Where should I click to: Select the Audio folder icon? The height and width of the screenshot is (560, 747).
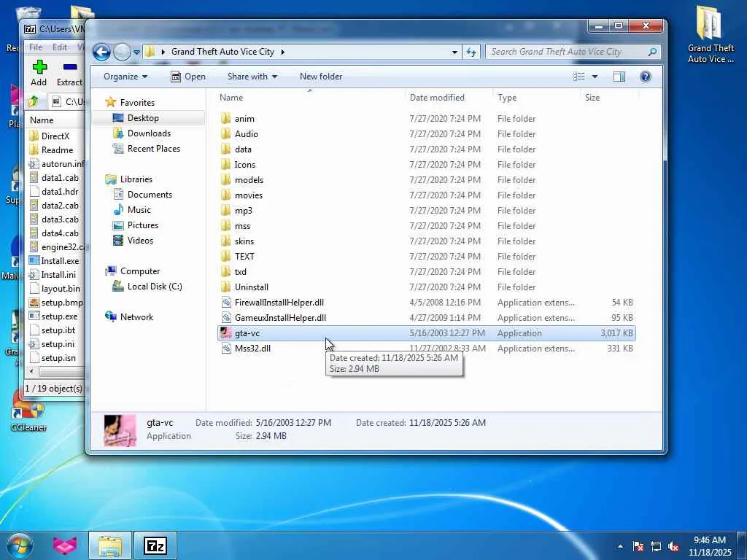(226, 134)
